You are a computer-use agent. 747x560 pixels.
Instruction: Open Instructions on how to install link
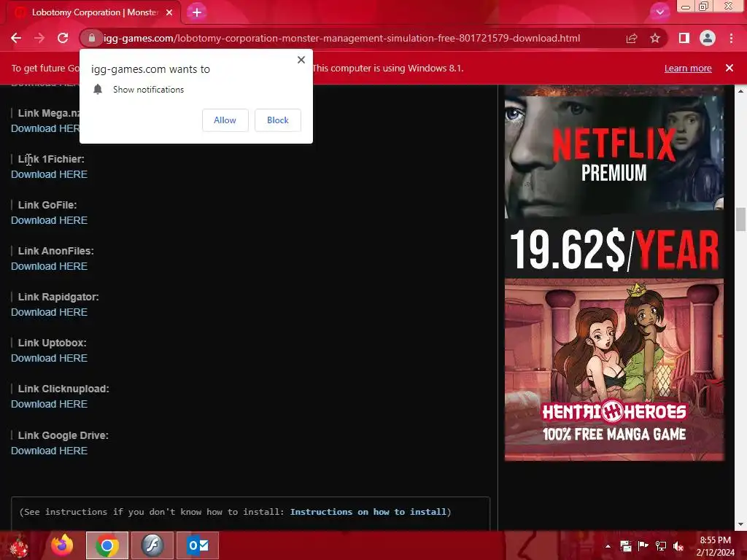pyautogui.click(x=368, y=512)
